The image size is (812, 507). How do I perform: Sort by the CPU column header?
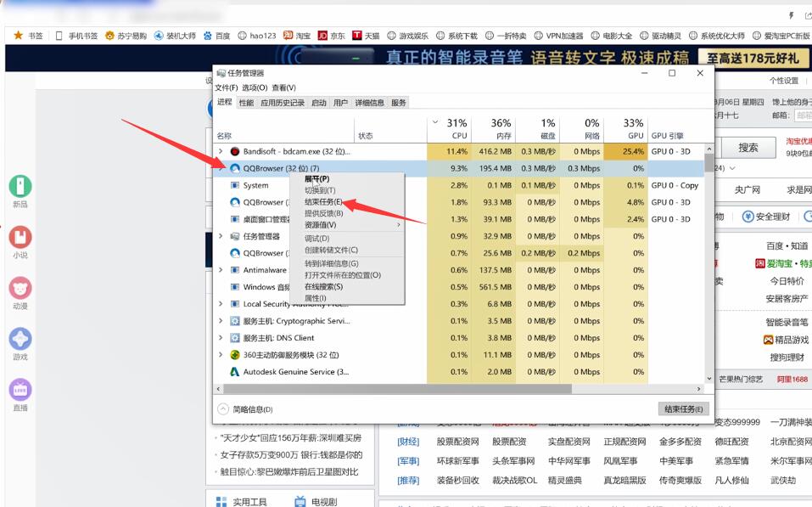pos(450,129)
